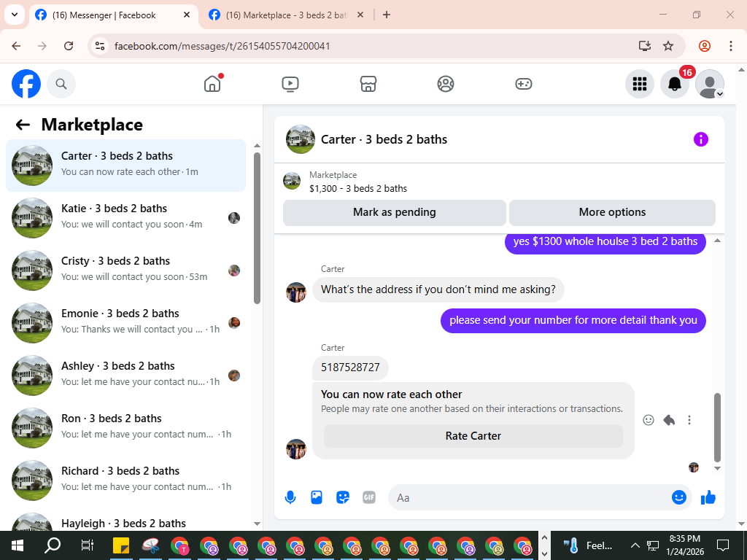
Task: Open Windows taskbar search
Action: click(53, 545)
